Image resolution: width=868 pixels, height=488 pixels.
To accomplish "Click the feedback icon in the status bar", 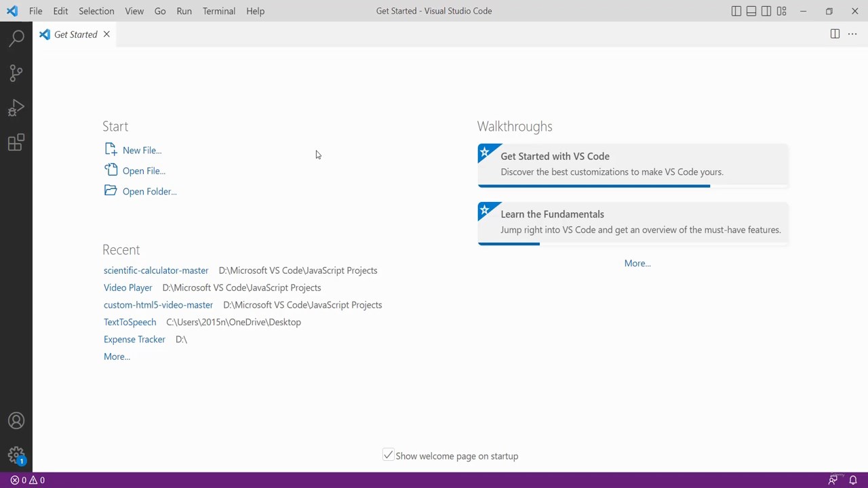I will [833, 480].
